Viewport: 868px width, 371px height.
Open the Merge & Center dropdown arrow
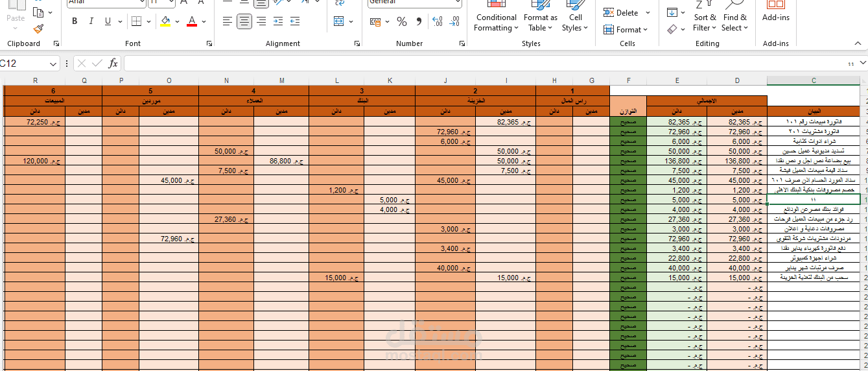pos(350,21)
